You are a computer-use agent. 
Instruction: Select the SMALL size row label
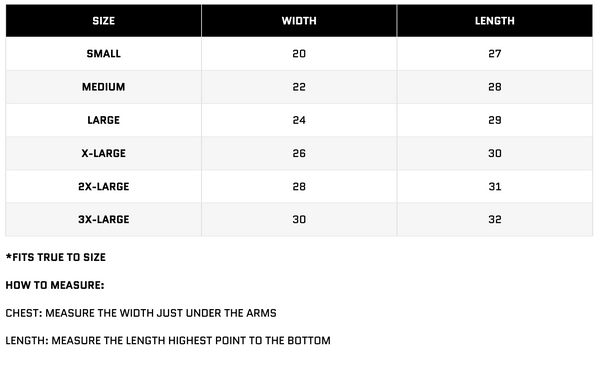104,54
